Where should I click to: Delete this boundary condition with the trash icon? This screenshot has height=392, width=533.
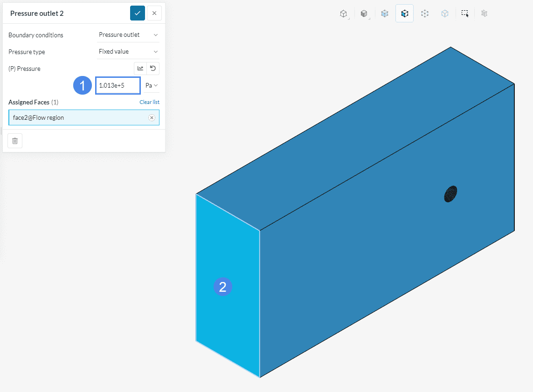15,141
